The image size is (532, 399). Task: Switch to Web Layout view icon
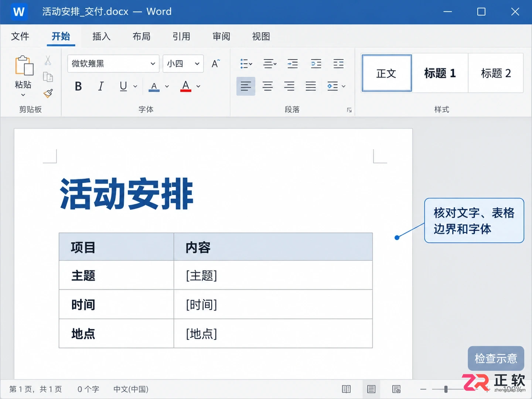tap(396, 389)
